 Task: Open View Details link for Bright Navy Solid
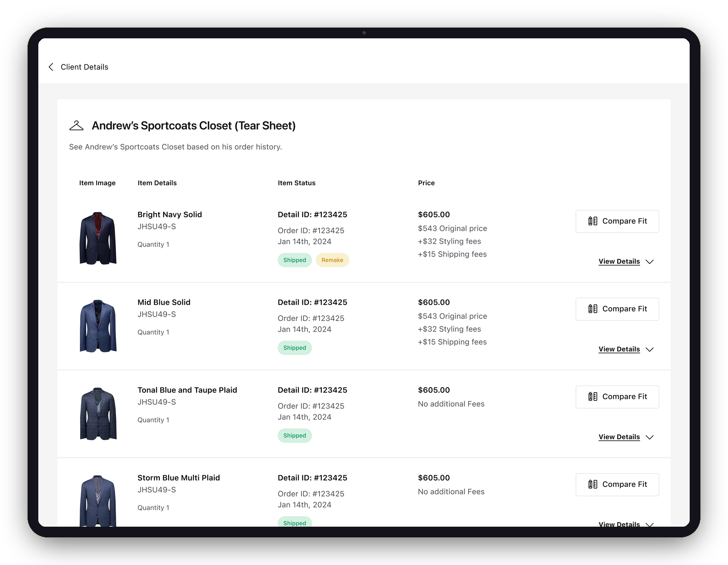(619, 261)
